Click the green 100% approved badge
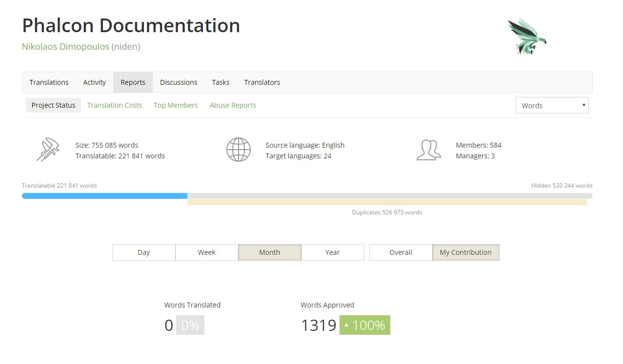Viewport: 623px width, 364px height. [x=364, y=325]
